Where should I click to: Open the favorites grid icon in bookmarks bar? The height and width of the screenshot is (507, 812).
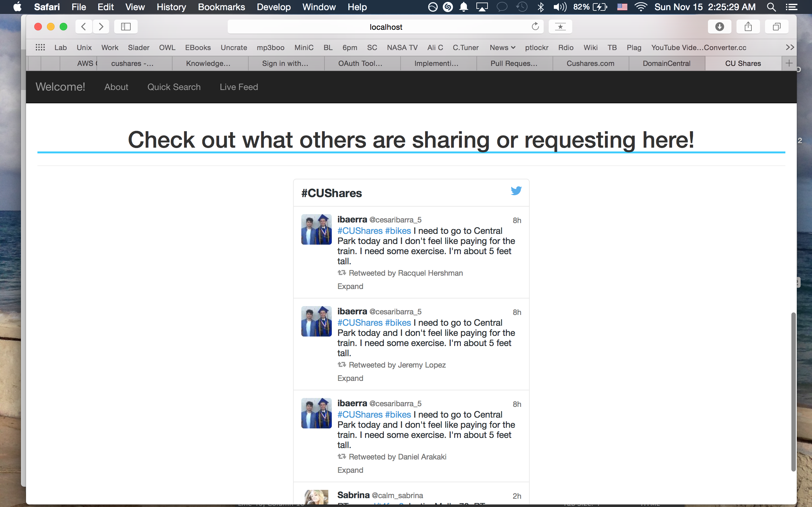click(40, 47)
